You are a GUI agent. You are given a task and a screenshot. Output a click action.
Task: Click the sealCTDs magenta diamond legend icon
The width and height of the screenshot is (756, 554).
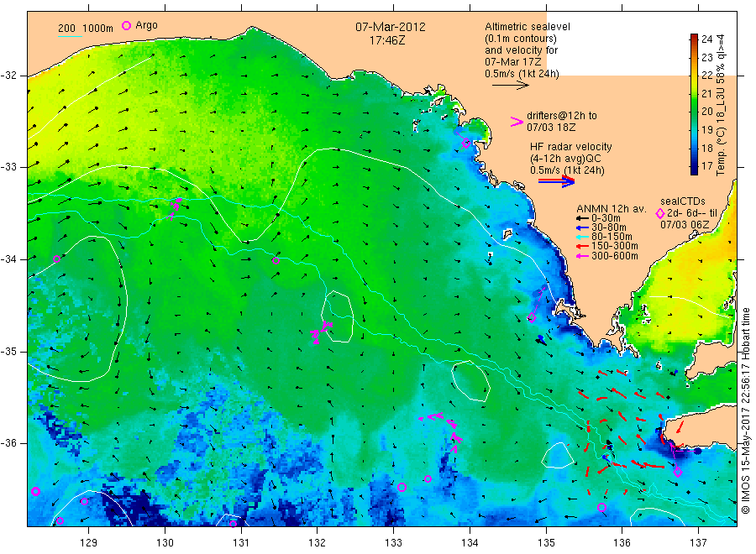[660, 213]
